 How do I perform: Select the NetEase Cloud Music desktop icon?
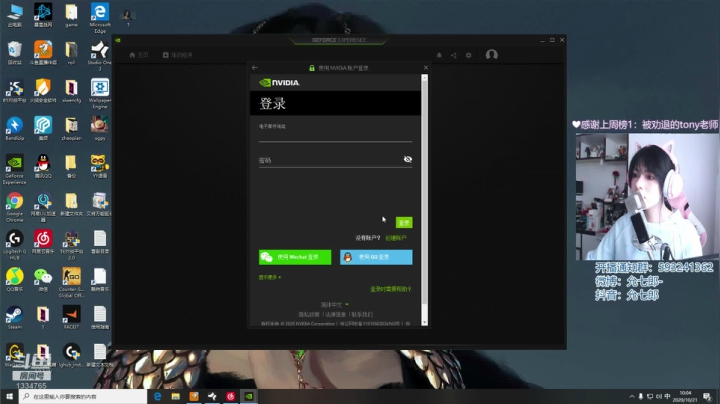pyautogui.click(x=43, y=241)
